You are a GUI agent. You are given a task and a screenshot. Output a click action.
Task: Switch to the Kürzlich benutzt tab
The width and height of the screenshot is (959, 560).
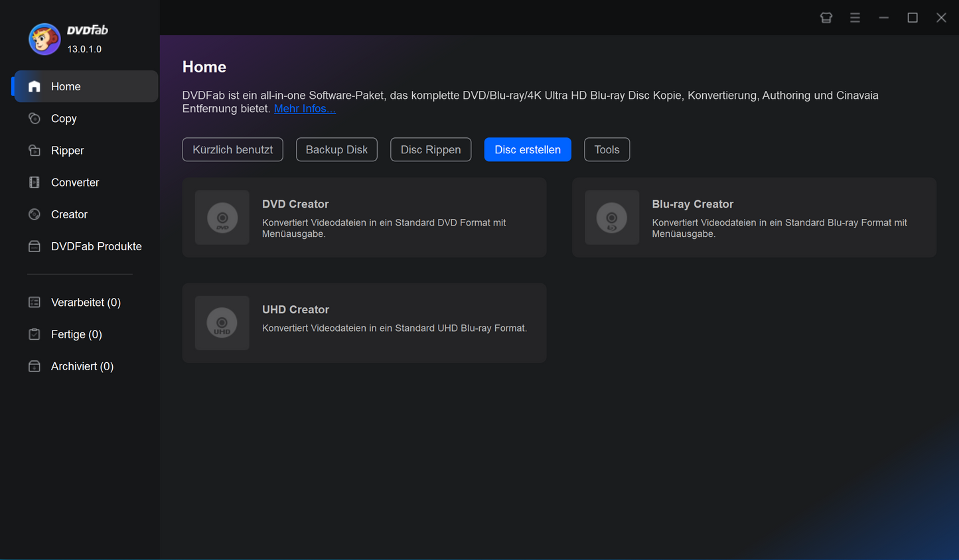pos(232,150)
